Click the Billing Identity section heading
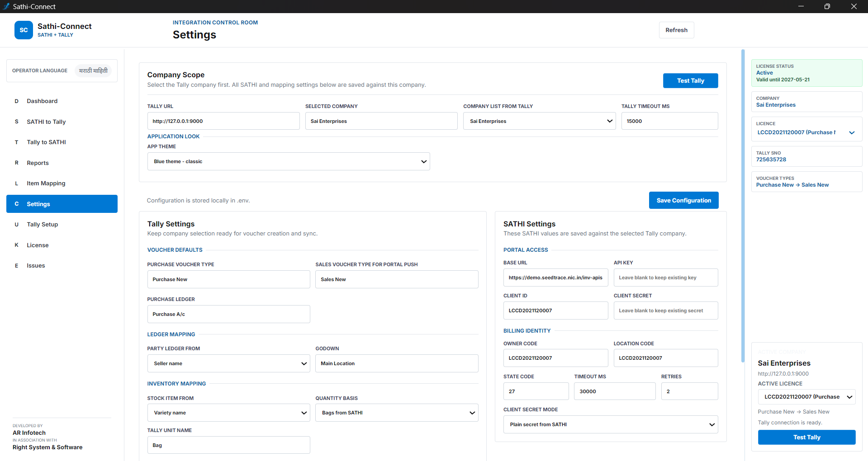Viewport: 868px width, 461px height. pos(527,331)
